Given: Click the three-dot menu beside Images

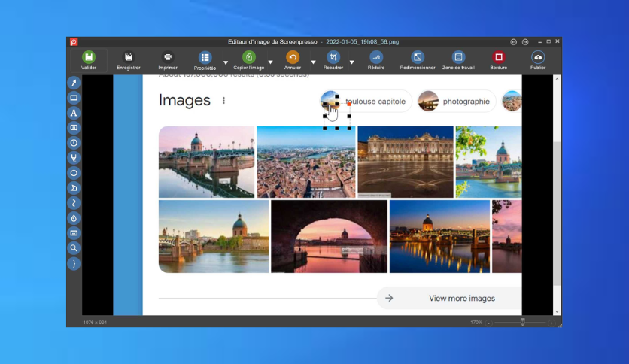Looking at the screenshot, I should 224,101.
